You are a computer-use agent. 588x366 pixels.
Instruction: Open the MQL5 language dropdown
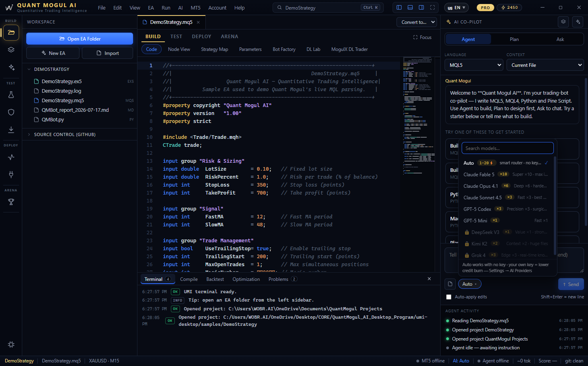click(x=474, y=65)
